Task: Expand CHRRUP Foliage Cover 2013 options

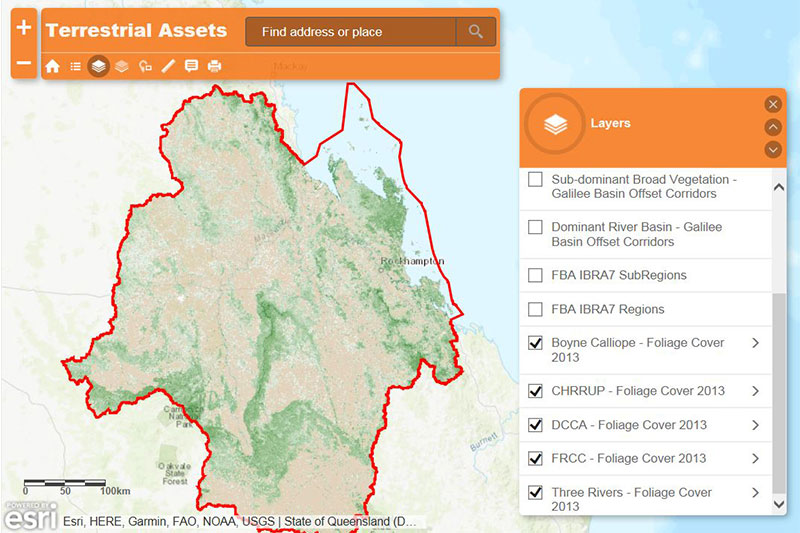Action: [755, 391]
